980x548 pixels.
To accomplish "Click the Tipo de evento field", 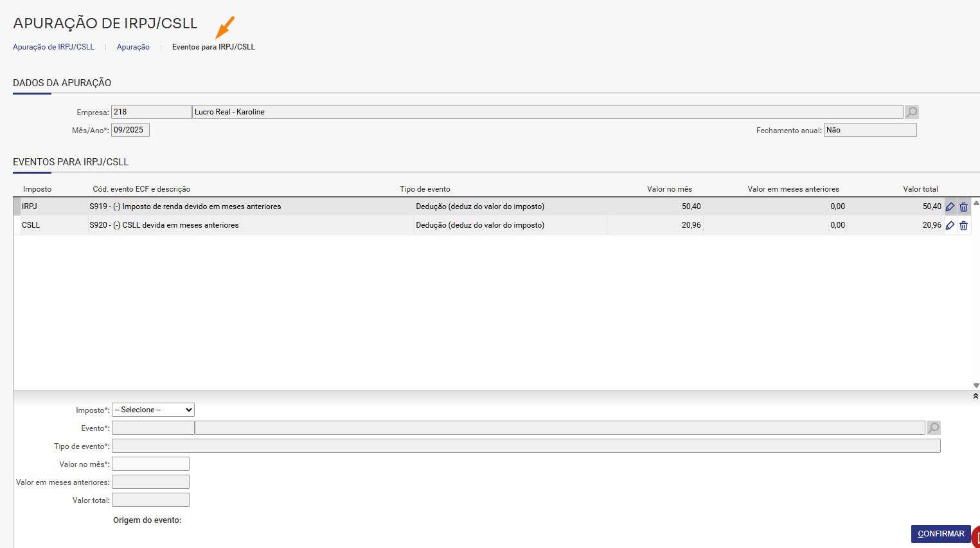I will 526,446.
